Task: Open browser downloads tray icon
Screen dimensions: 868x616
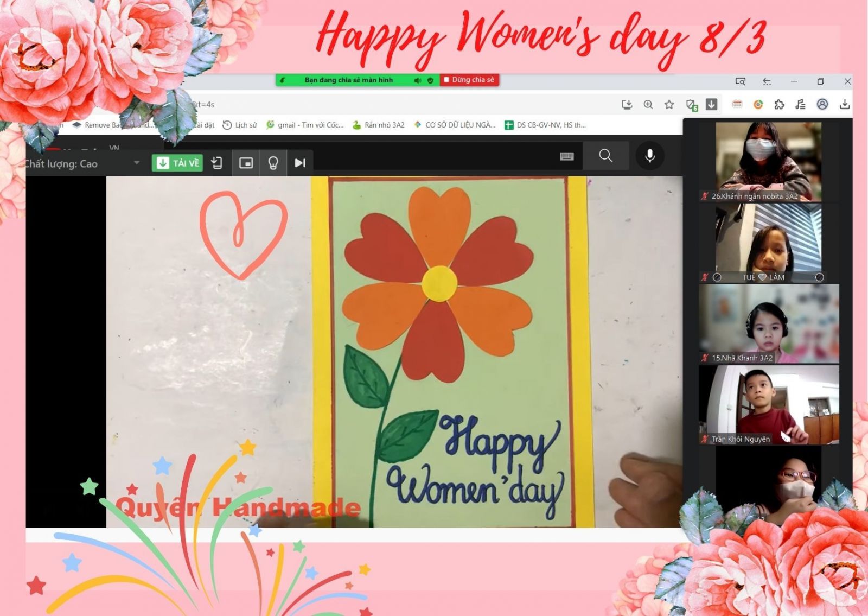Action: pyautogui.click(x=845, y=104)
